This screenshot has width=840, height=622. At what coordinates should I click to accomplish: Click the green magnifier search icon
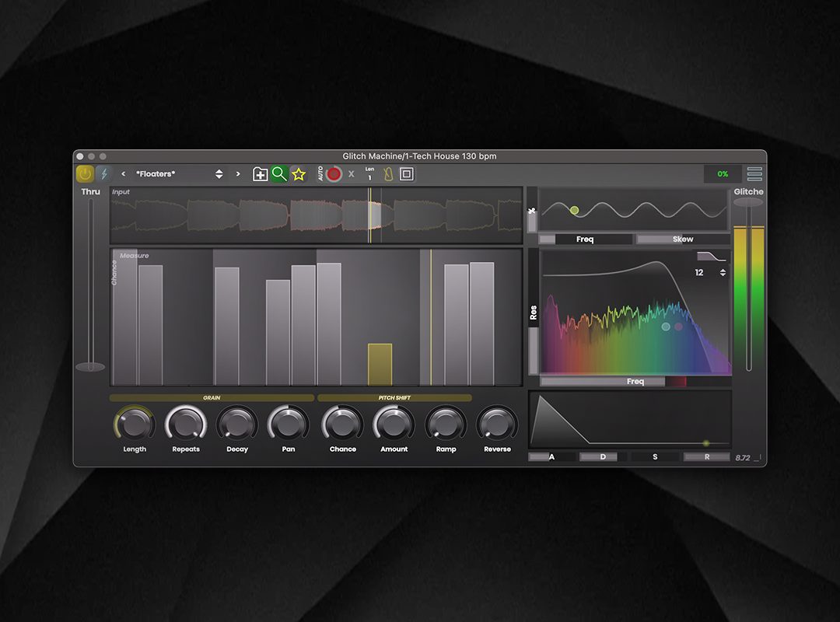(x=279, y=173)
